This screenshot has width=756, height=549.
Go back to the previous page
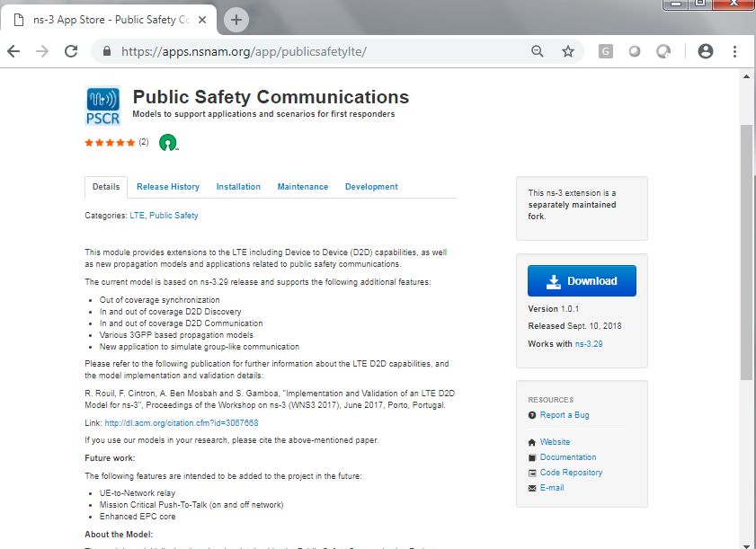13,51
